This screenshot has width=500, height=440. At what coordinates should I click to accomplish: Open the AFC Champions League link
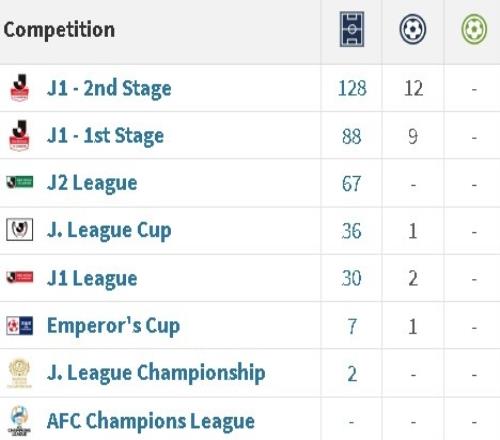[151, 421]
